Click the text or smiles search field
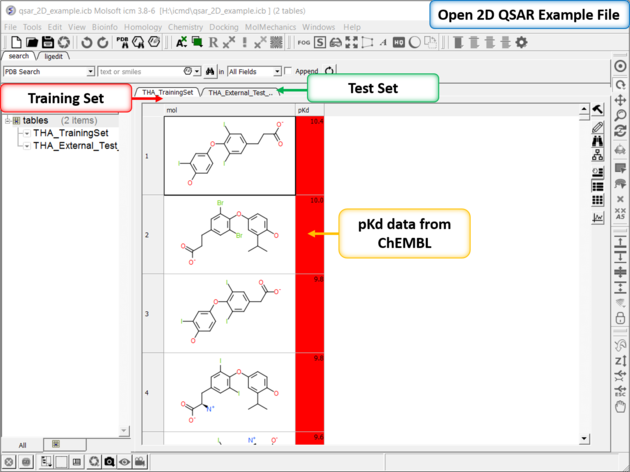Viewport: 630px width, 472px height. tap(140, 72)
